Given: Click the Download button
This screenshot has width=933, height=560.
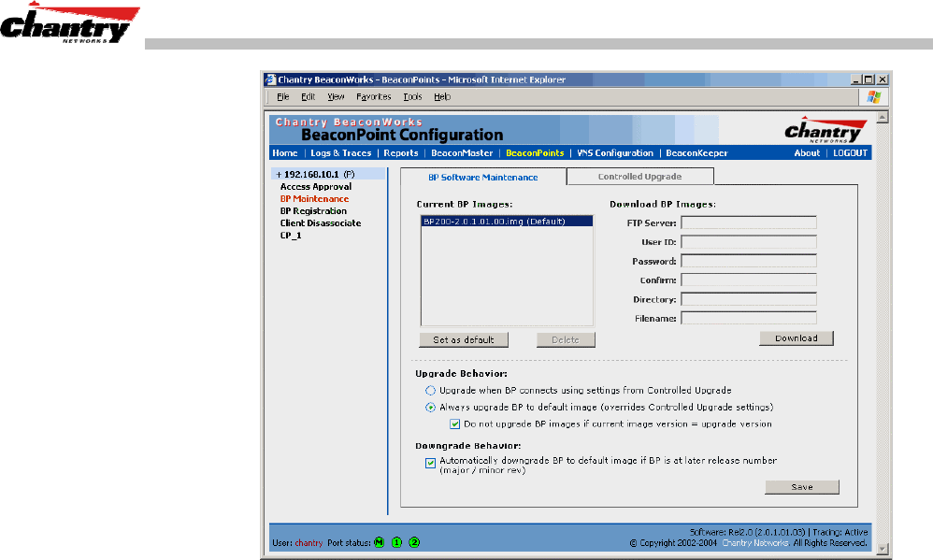Looking at the screenshot, I should (x=797, y=338).
